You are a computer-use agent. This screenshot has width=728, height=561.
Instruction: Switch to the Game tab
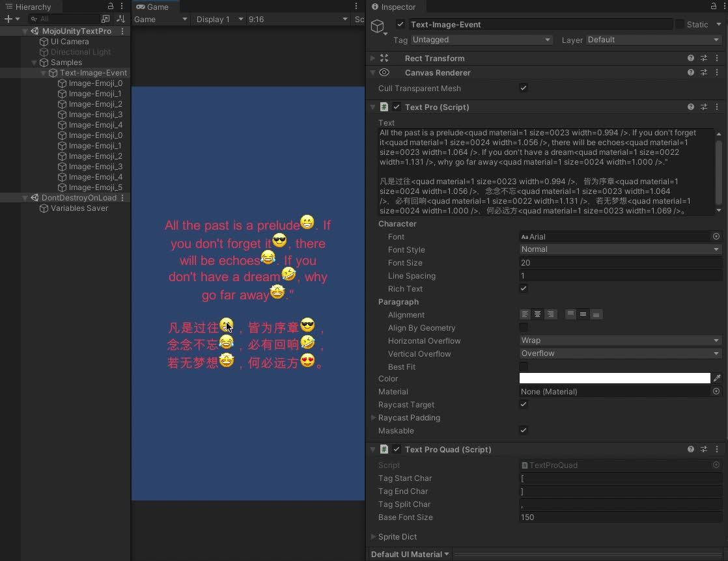click(155, 7)
